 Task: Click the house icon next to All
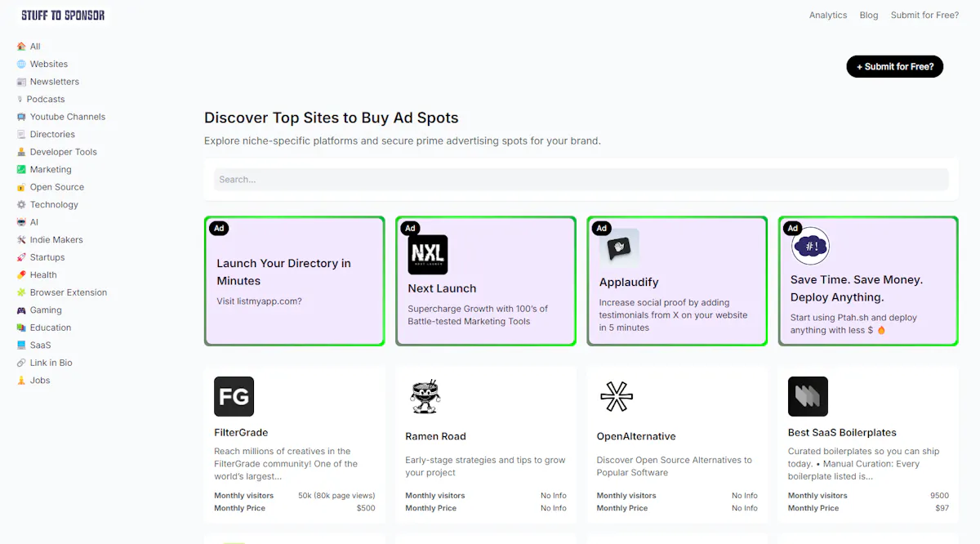coord(21,47)
